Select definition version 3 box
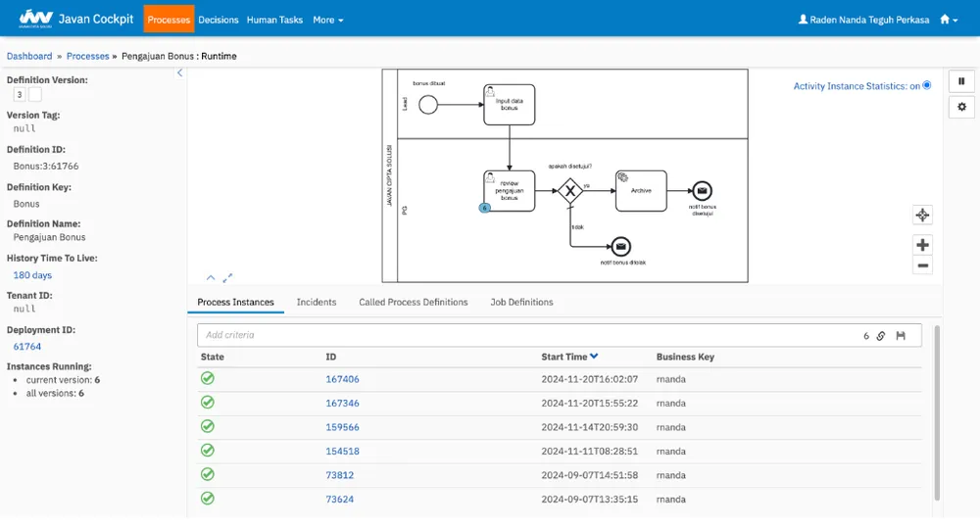 click(x=20, y=94)
